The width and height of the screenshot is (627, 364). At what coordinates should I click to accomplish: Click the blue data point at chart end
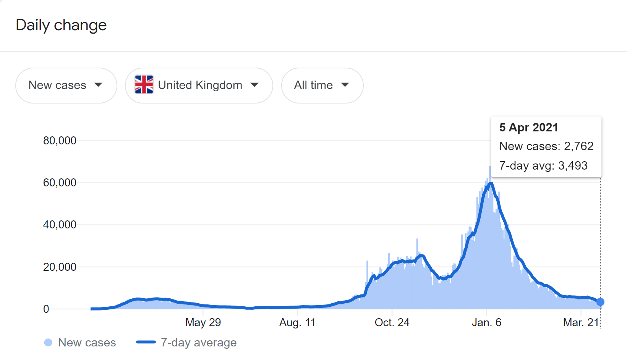[x=600, y=302]
